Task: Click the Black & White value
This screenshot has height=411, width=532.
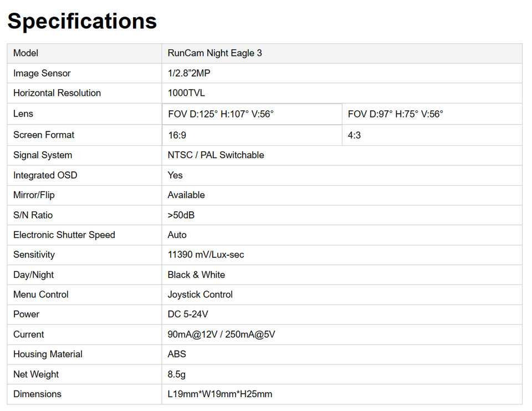Action: click(196, 275)
